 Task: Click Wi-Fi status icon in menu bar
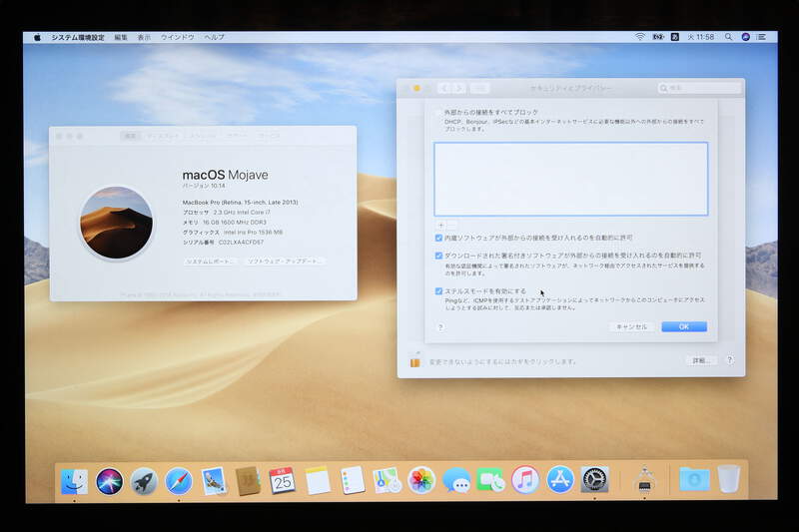click(640, 37)
